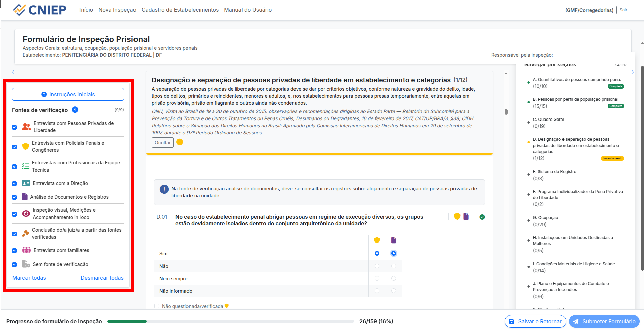Expand the sections panel right chevron

pos(633,72)
